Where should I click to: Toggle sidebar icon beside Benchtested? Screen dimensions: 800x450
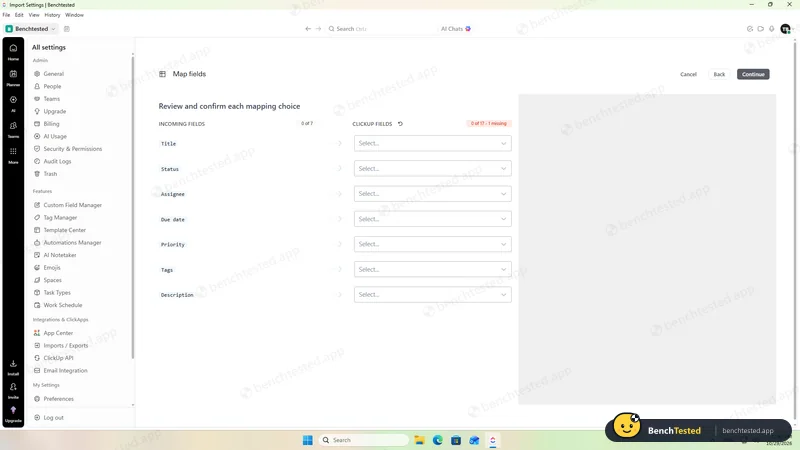67,29
